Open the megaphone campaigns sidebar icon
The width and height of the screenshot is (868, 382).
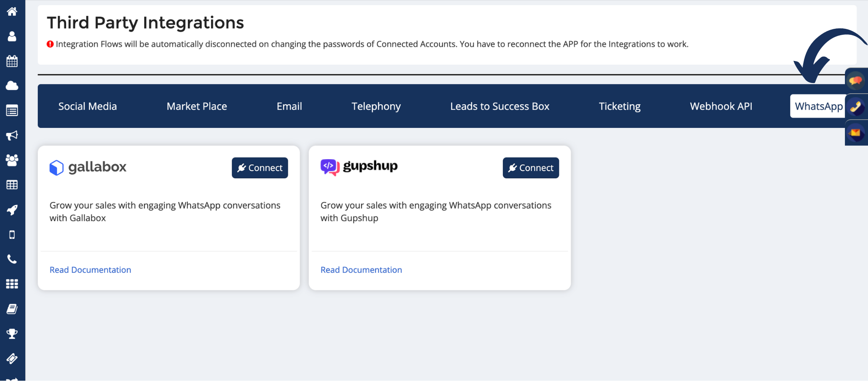point(12,136)
